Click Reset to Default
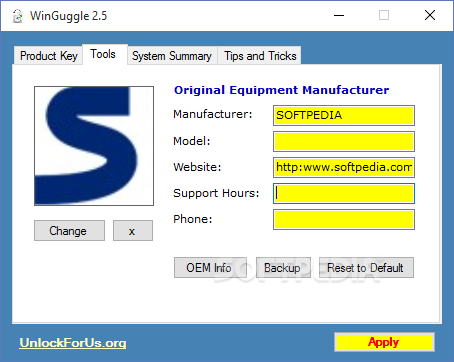The height and width of the screenshot is (362, 454). click(x=366, y=267)
